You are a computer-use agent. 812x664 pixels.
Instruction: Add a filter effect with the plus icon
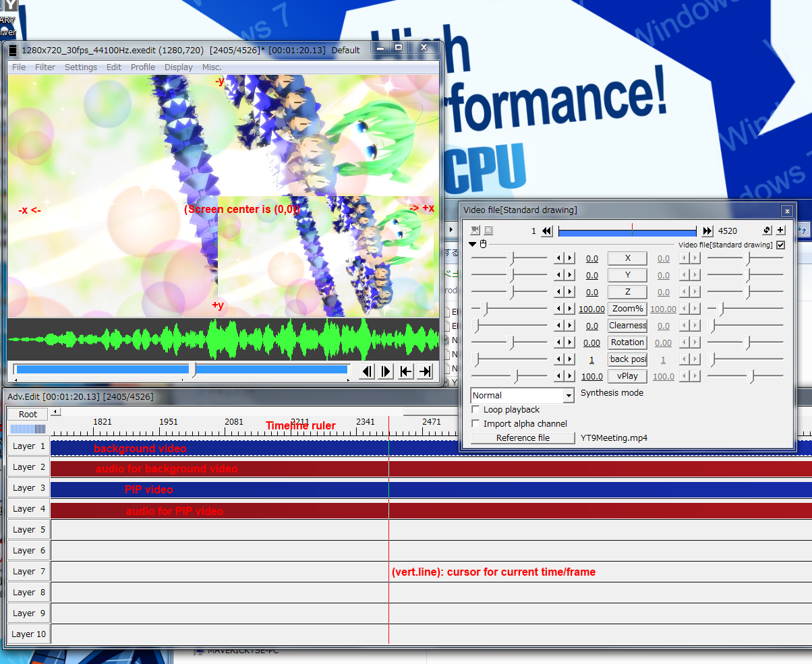(x=780, y=231)
